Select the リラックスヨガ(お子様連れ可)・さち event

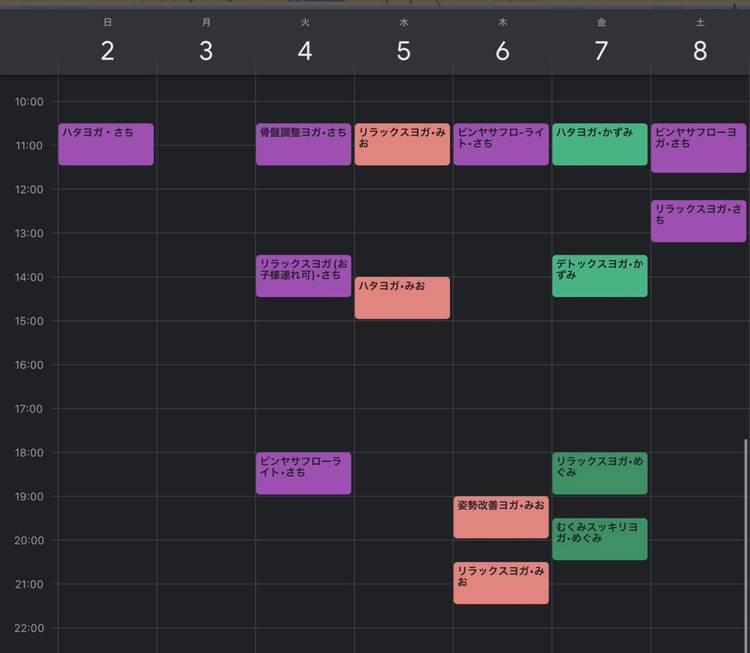[x=303, y=276]
